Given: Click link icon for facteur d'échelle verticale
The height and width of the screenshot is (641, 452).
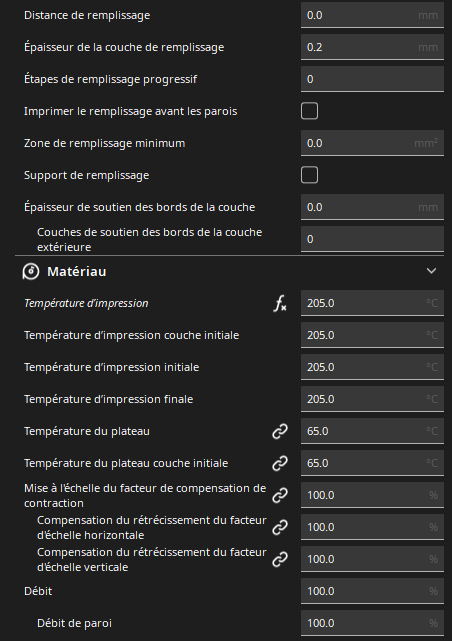Looking at the screenshot, I should (x=280, y=559).
